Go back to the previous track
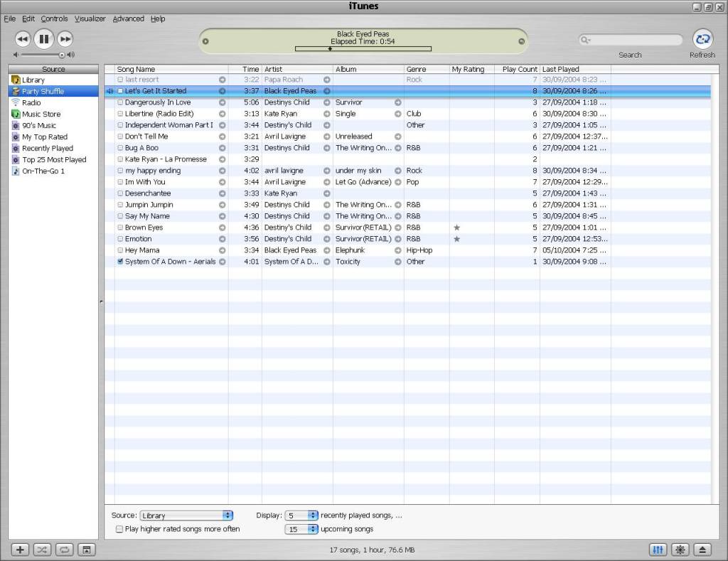This screenshot has width=728, height=561. point(22,38)
